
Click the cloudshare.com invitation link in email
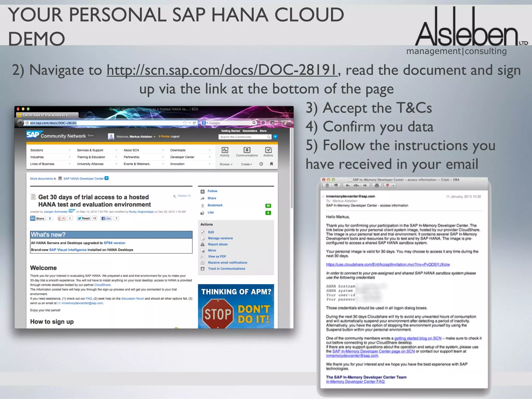(388, 264)
